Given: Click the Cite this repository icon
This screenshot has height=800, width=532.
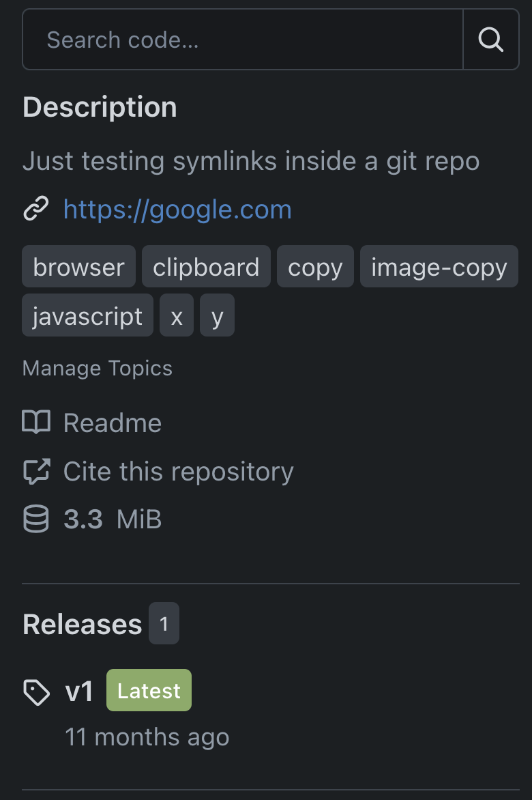Looking at the screenshot, I should (36, 472).
